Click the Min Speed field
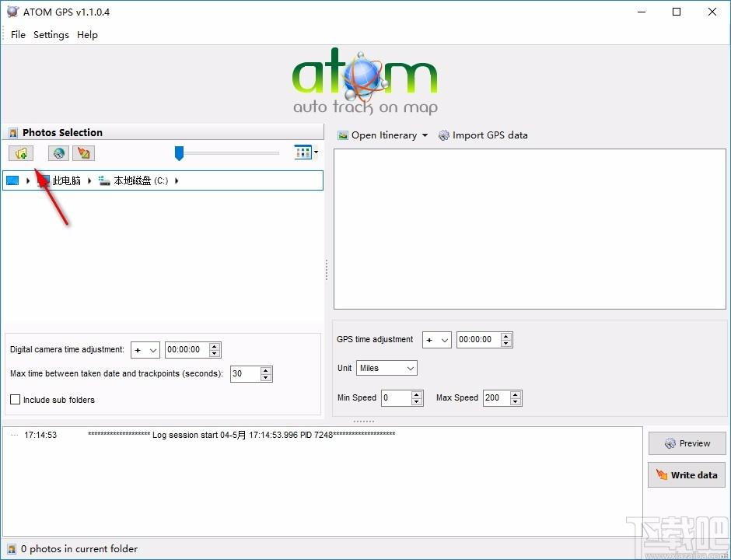Screen dimensions: 731x560 pyautogui.click(x=397, y=398)
